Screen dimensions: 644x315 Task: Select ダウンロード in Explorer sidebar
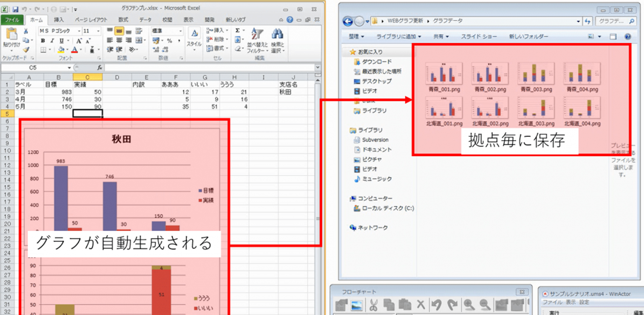point(373,62)
